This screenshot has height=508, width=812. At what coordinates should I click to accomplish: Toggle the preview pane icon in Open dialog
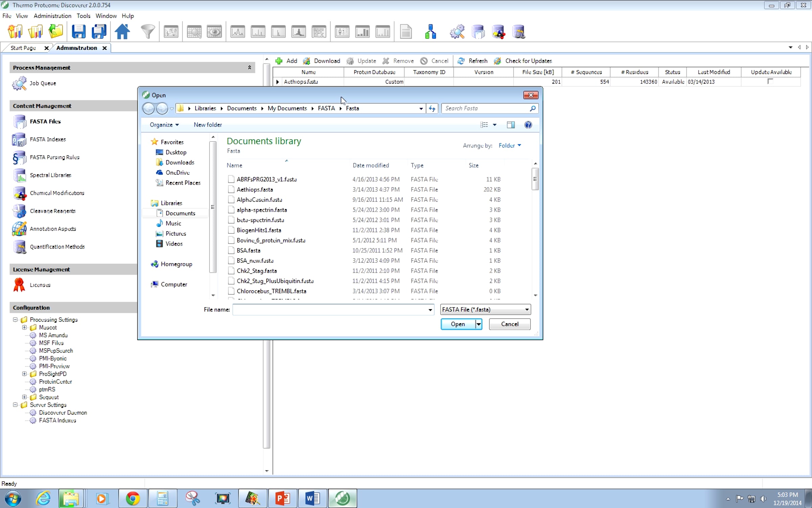pos(511,125)
